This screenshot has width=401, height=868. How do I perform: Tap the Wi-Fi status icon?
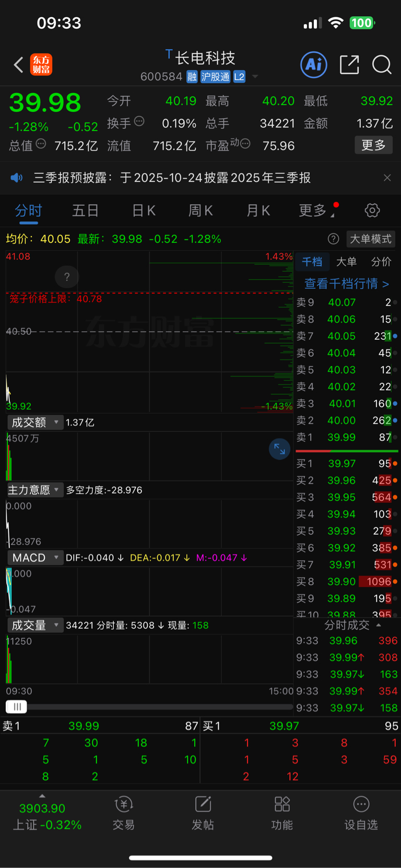[x=336, y=23]
